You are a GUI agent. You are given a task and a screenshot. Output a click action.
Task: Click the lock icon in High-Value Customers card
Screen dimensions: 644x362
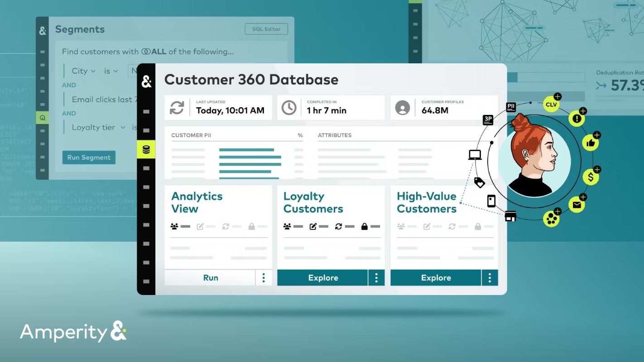pyautogui.click(x=477, y=226)
